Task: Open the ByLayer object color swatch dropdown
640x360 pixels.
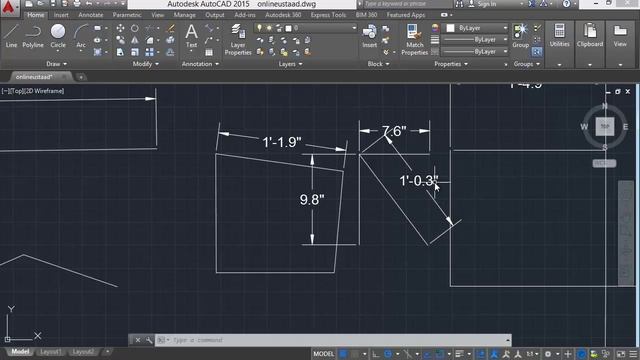Action: tap(476, 28)
